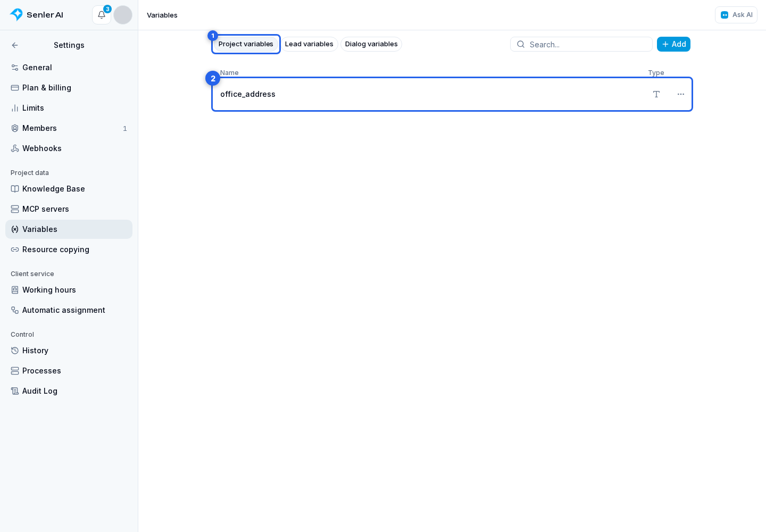
Task: Click the Webhooks icon
Action: click(15, 148)
